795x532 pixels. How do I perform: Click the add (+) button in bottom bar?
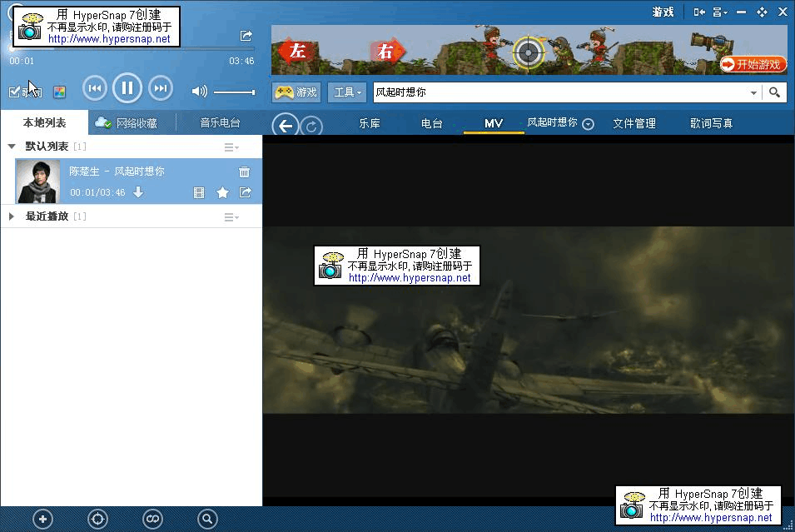pyautogui.click(x=42, y=519)
